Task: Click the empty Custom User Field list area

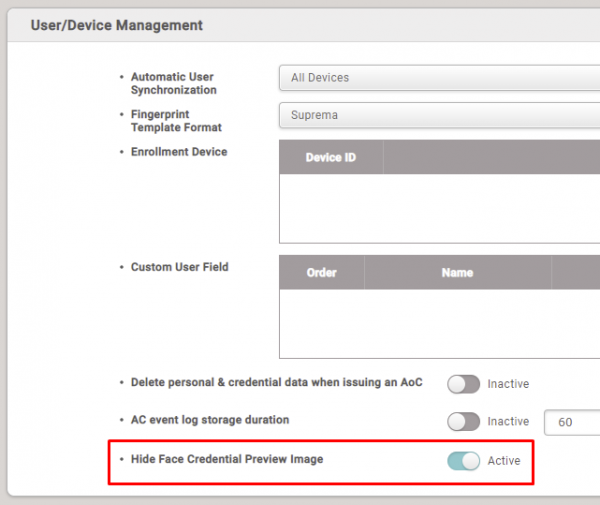Action: click(438, 323)
